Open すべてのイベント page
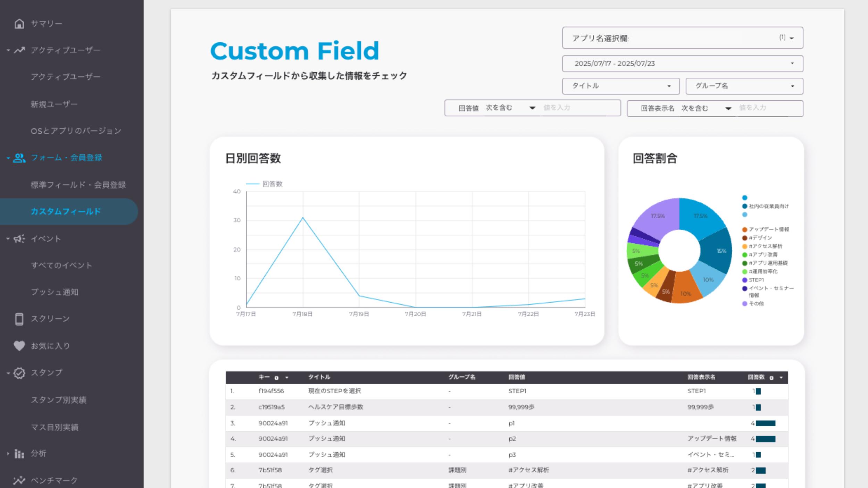Image resolution: width=868 pixels, height=488 pixels. tap(61, 266)
